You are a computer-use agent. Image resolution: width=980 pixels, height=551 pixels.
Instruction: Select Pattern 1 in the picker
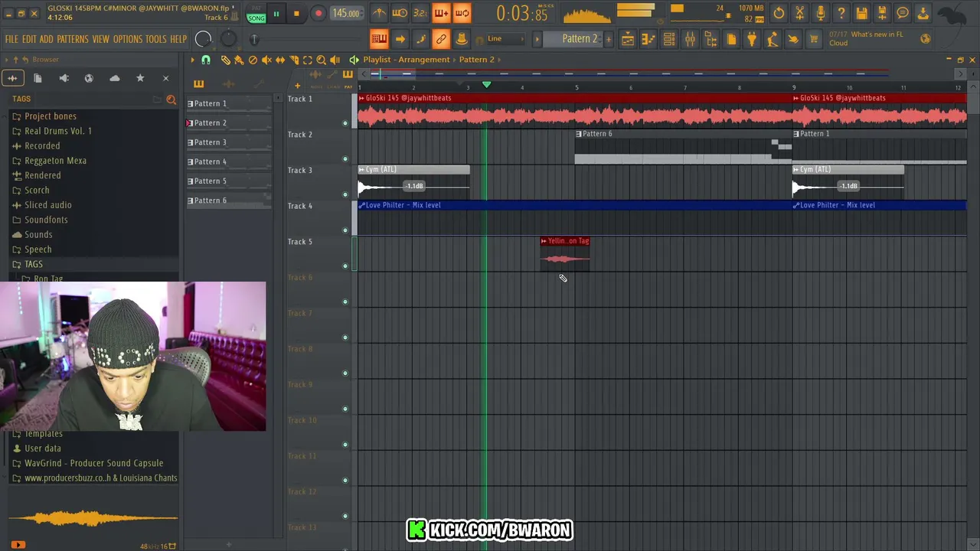[229, 103]
